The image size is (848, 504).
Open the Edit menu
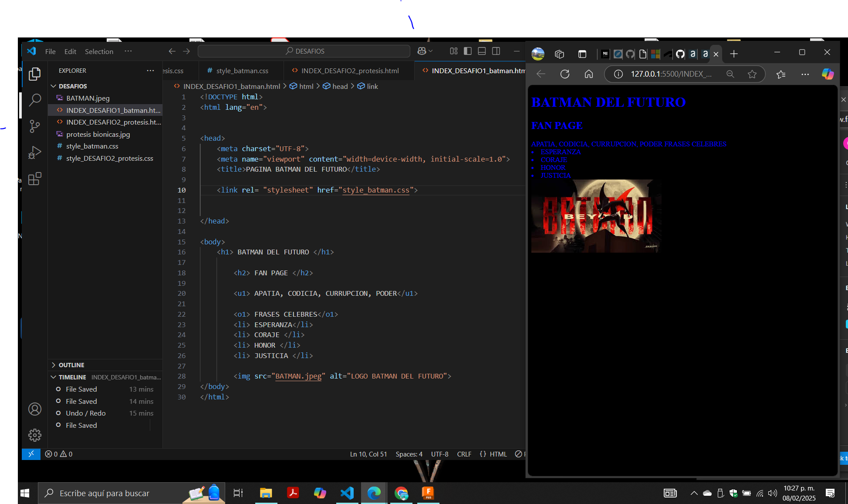[x=70, y=51]
